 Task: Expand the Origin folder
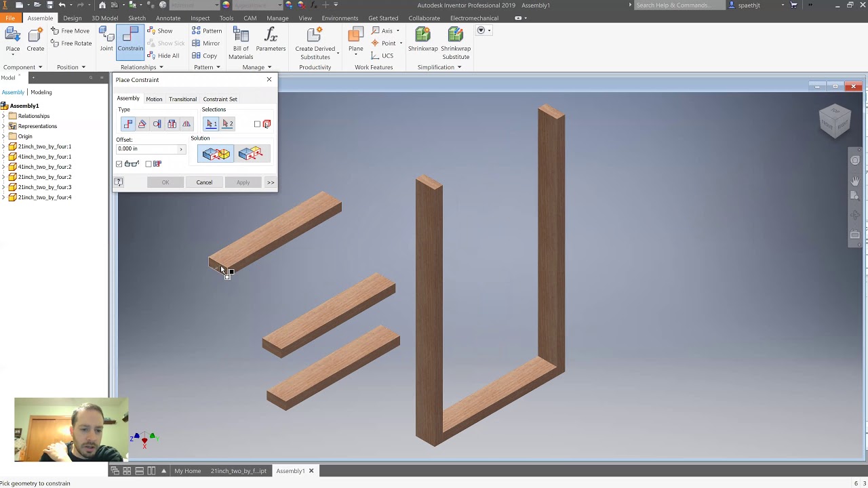coord(3,136)
